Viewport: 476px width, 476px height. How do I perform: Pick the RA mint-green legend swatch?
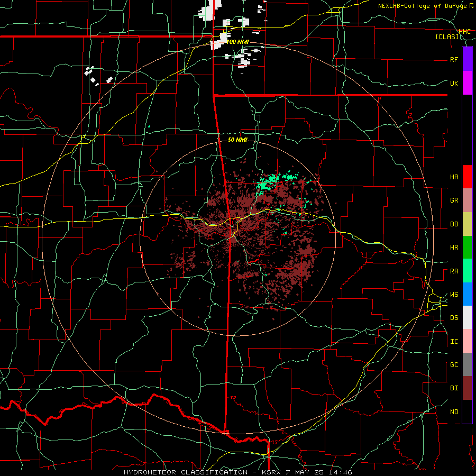pos(467,271)
